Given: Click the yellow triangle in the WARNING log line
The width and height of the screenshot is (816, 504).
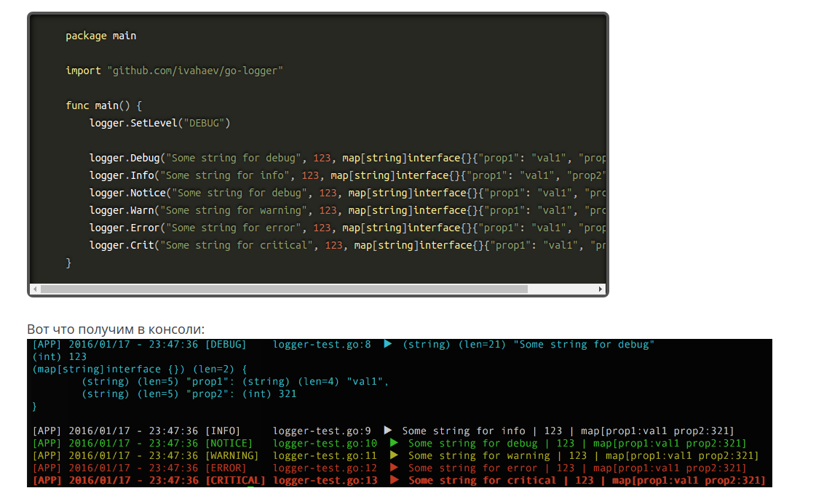Looking at the screenshot, I should coord(394,455).
